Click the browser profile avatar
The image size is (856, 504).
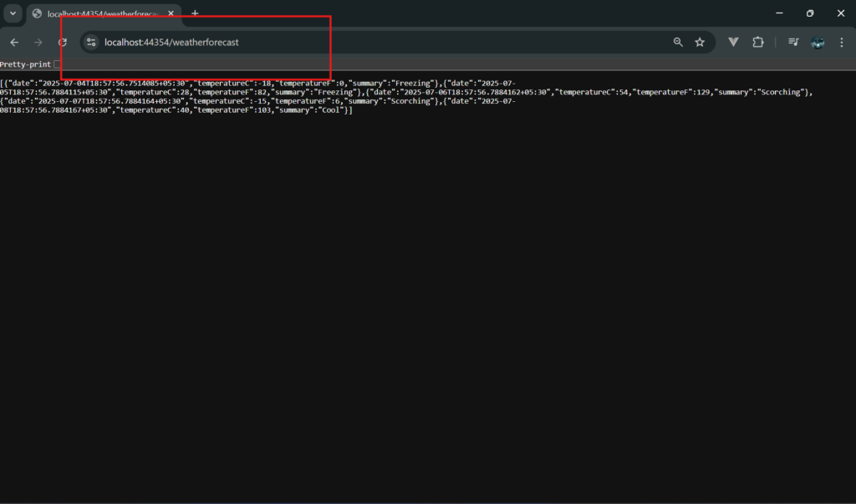coord(817,42)
